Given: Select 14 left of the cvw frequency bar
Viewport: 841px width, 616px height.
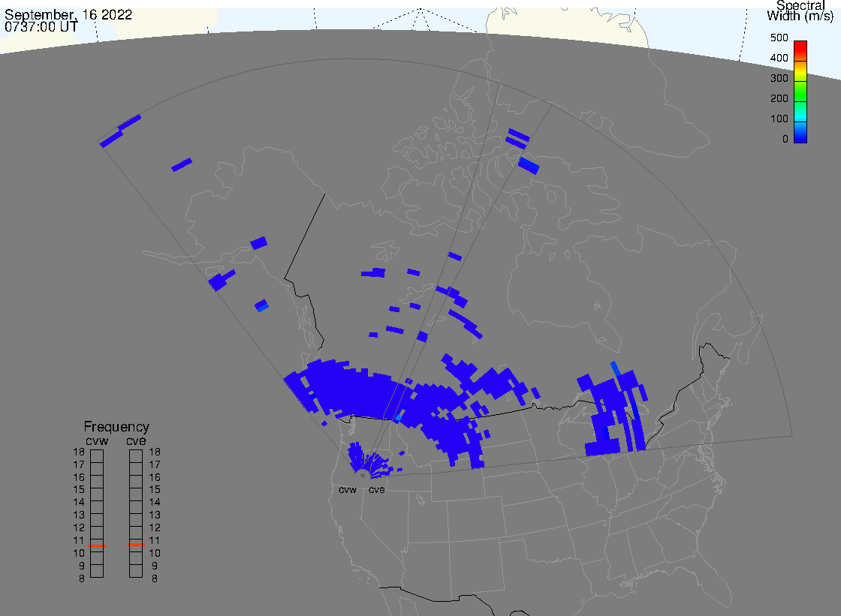Looking at the screenshot, I should click(79, 503).
